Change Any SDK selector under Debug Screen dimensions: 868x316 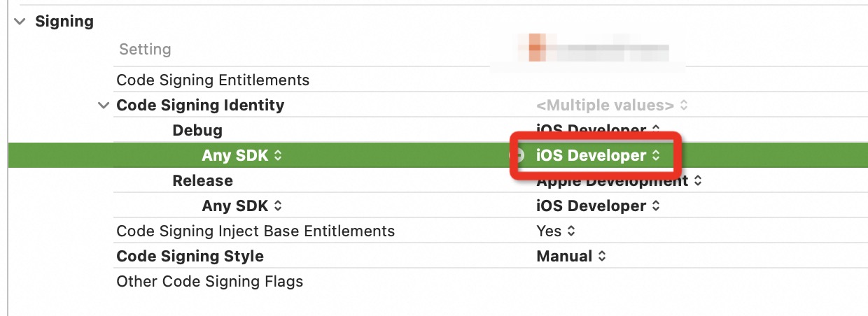pos(241,156)
